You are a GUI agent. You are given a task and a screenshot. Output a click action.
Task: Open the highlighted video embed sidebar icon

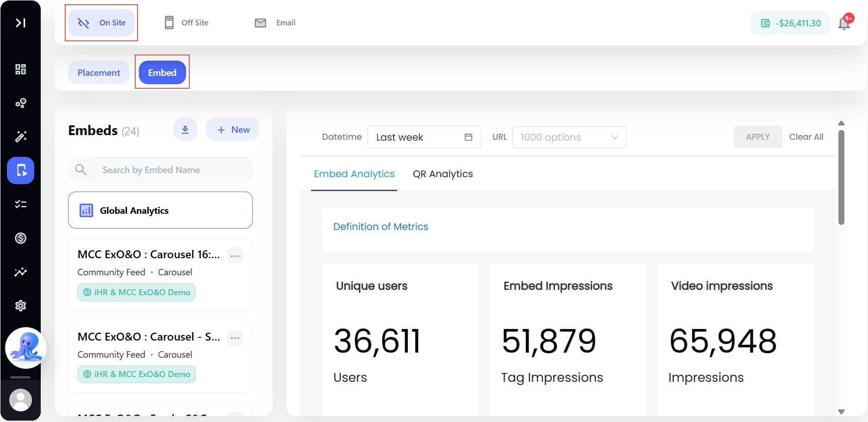tap(20, 170)
